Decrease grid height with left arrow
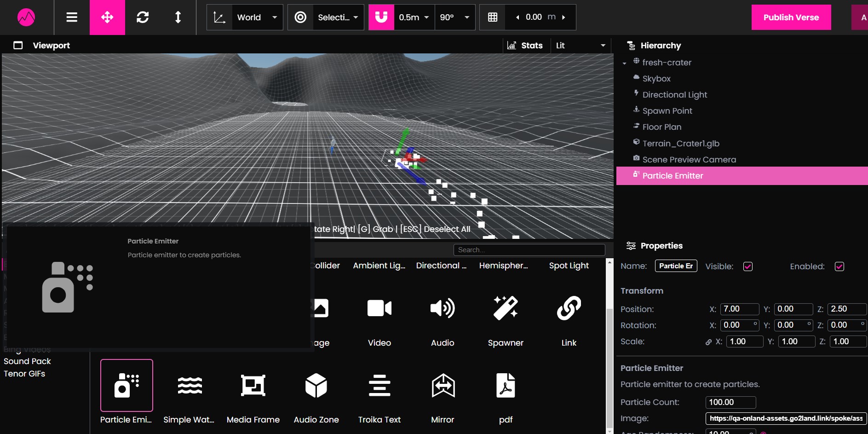This screenshot has width=868, height=434. point(517,17)
